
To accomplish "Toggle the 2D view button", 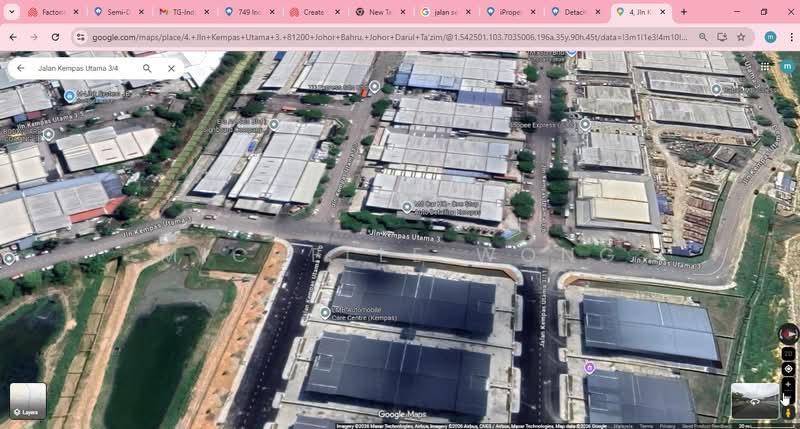I will pyautogui.click(x=788, y=354).
